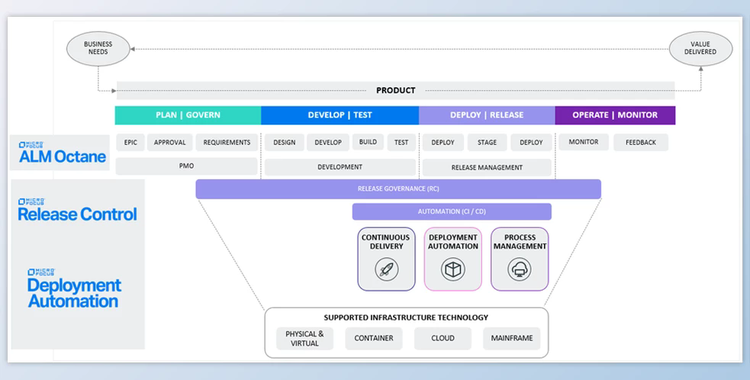This screenshot has width=750, height=380.
Task: Click the PRODUCT bar label
Action: 396,90
